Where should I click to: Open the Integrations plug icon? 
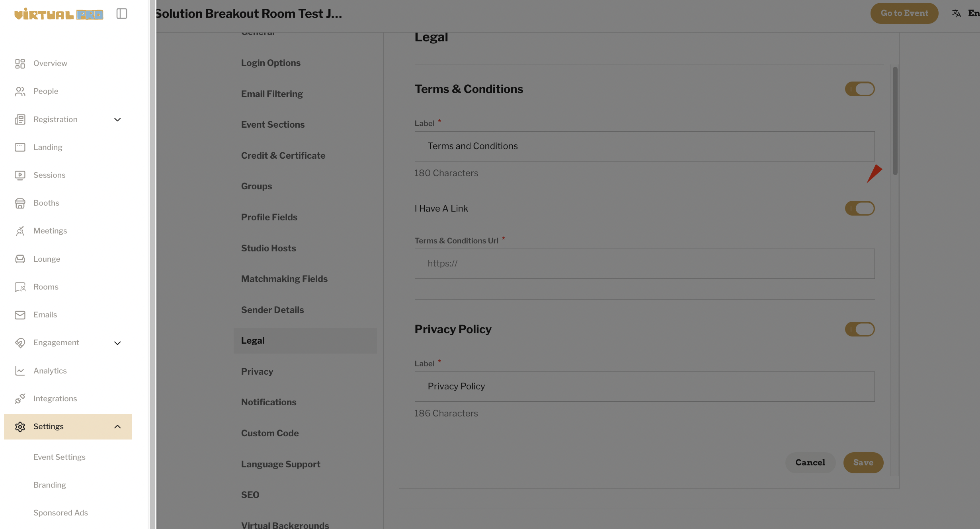pos(20,399)
